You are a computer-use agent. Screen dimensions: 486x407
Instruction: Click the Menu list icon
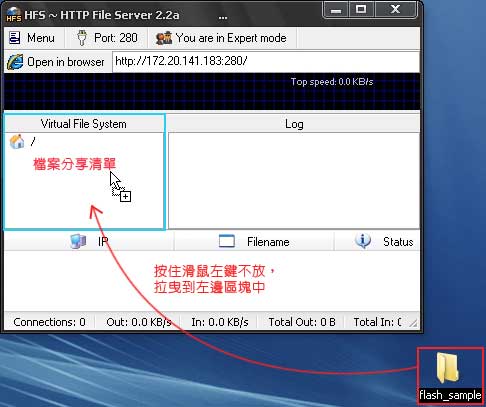pyautogui.click(x=14, y=38)
